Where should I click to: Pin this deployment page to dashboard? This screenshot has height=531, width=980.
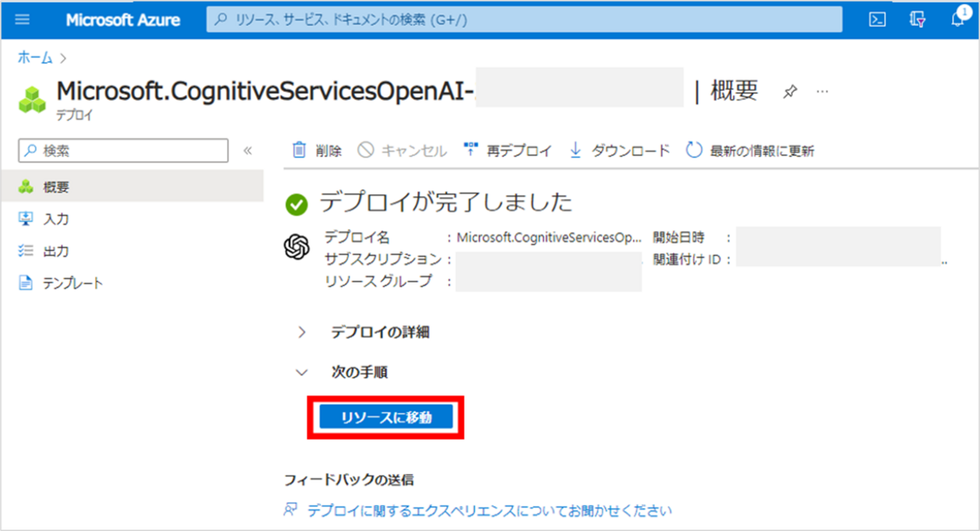click(x=790, y=91)
